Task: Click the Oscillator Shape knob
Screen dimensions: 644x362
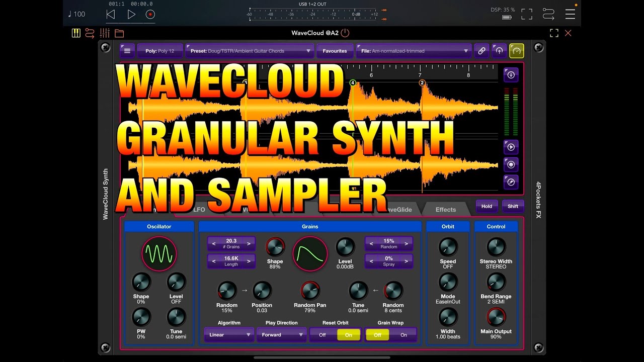Action: (141, 283)
